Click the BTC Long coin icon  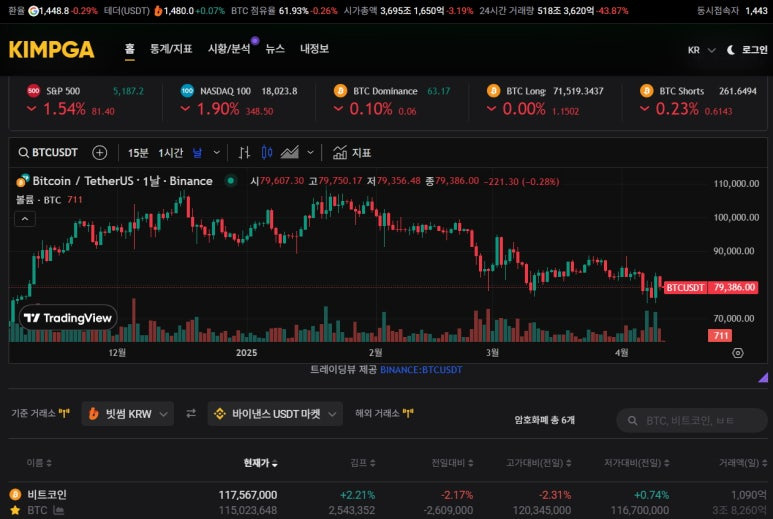(493, 91)
